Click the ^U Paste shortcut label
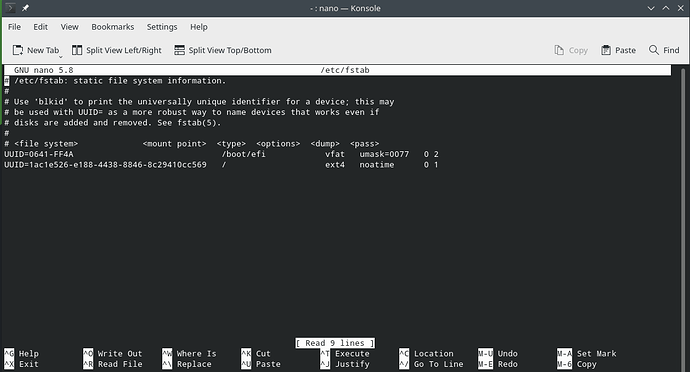This screenshot has width=690, height=372. (261, 364)
